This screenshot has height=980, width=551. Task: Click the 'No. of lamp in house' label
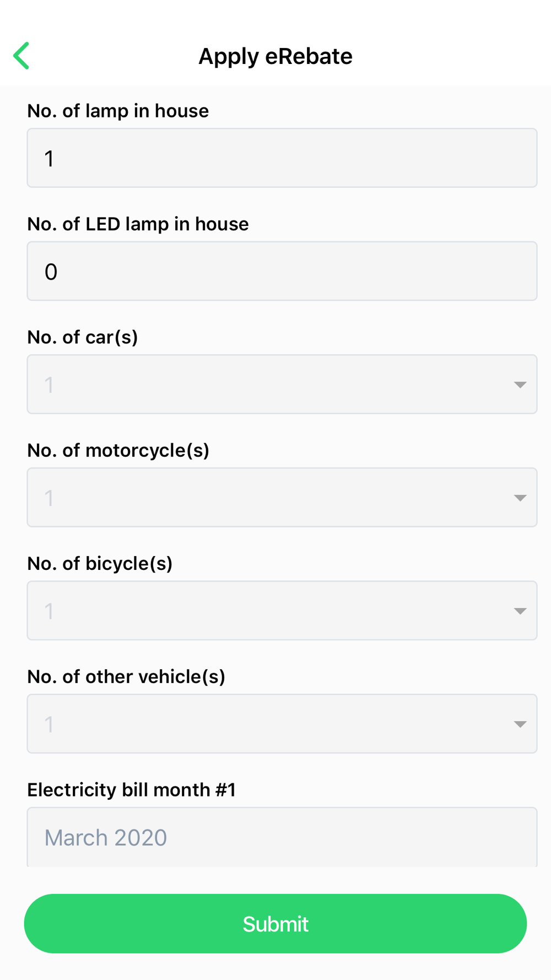click(118, 111)
